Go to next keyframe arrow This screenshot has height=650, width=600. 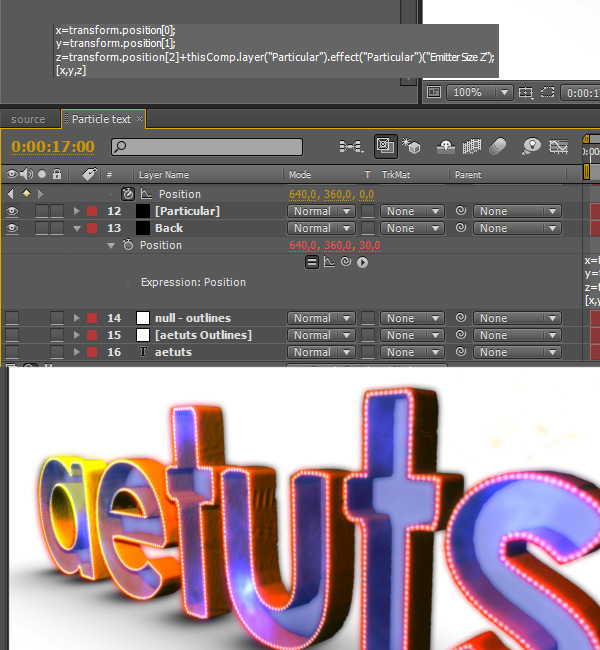pos(40,194)
